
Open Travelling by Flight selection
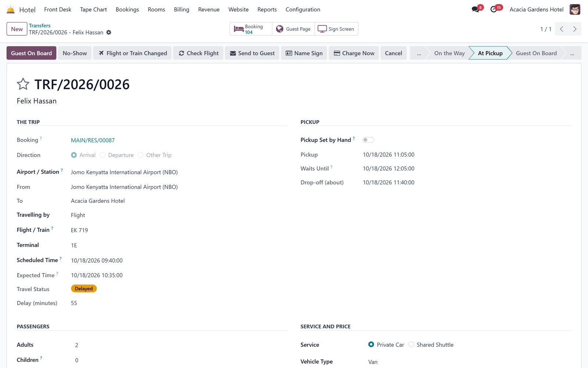click(x=179, y=215)
